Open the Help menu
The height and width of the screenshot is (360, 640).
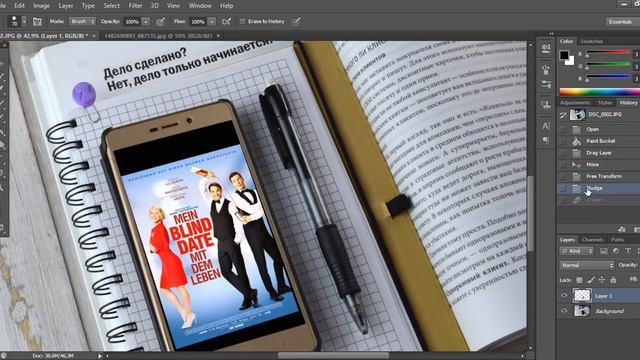[x=227, y=6]
